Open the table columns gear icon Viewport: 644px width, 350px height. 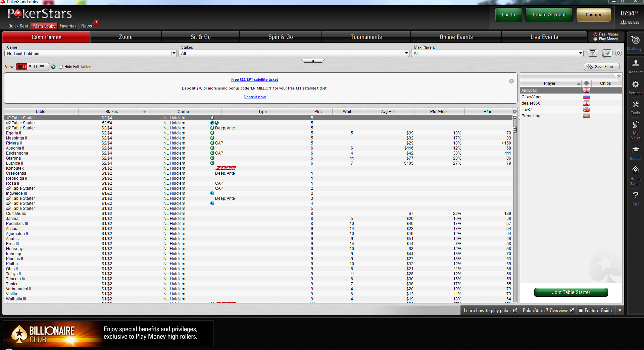click(x=514, y=111)
